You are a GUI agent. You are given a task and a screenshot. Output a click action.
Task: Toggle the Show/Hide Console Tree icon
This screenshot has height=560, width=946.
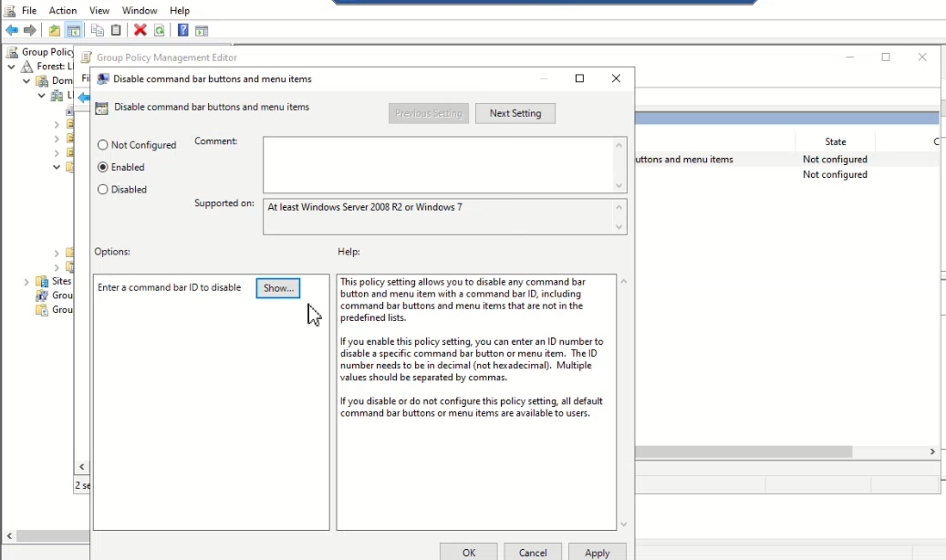[73, 30]
